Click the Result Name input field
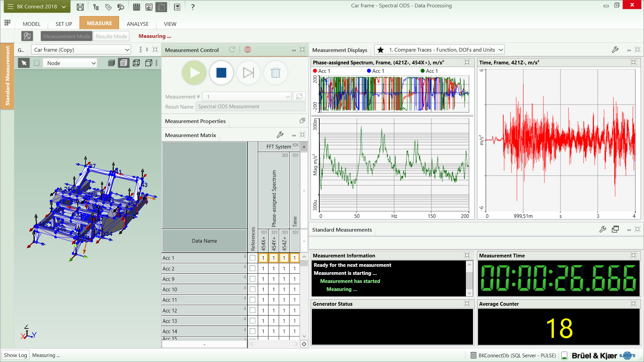 click(250, 107)
